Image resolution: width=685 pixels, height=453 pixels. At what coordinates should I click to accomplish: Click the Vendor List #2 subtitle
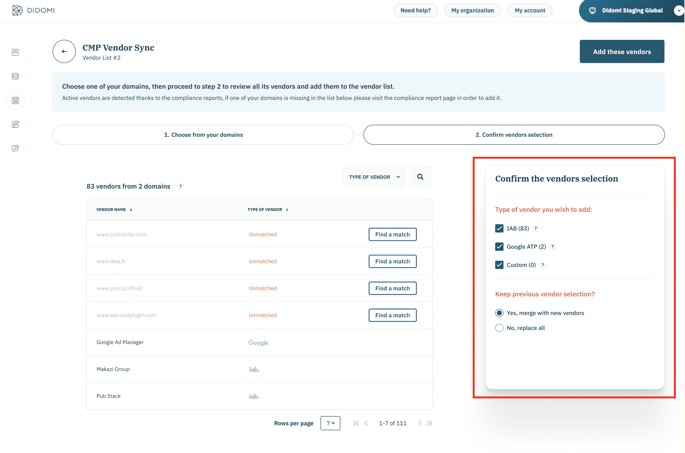coord(101,58)
